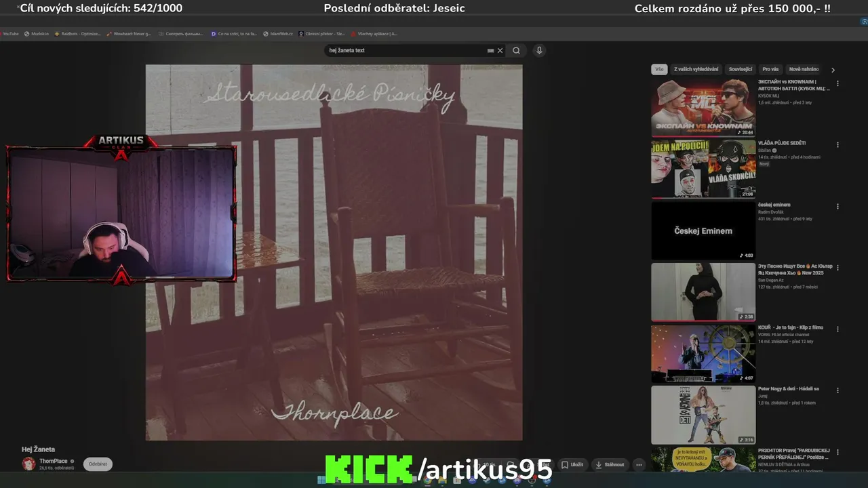Click title 'KOUŘ - Je to fajn - Klip z filmu'
Image resolution: width=868 pixels, height=488 pixels.
[790, 327]
